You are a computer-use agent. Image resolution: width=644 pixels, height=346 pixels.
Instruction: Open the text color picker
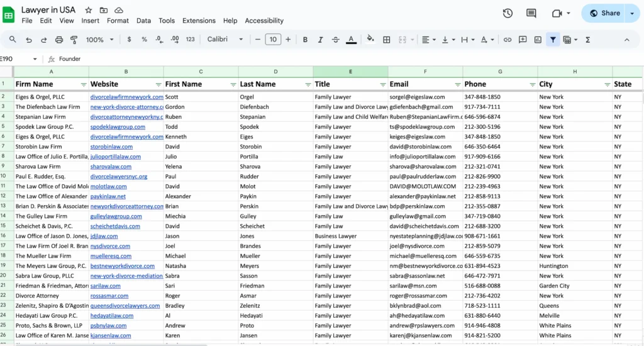coord(351,40)
